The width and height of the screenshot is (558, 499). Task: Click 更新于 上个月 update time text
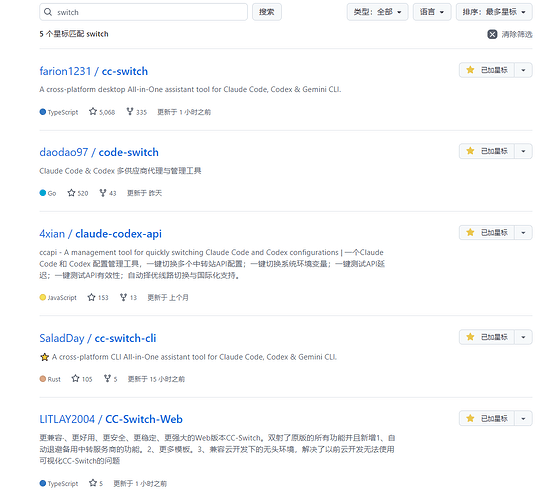(168, 297)
